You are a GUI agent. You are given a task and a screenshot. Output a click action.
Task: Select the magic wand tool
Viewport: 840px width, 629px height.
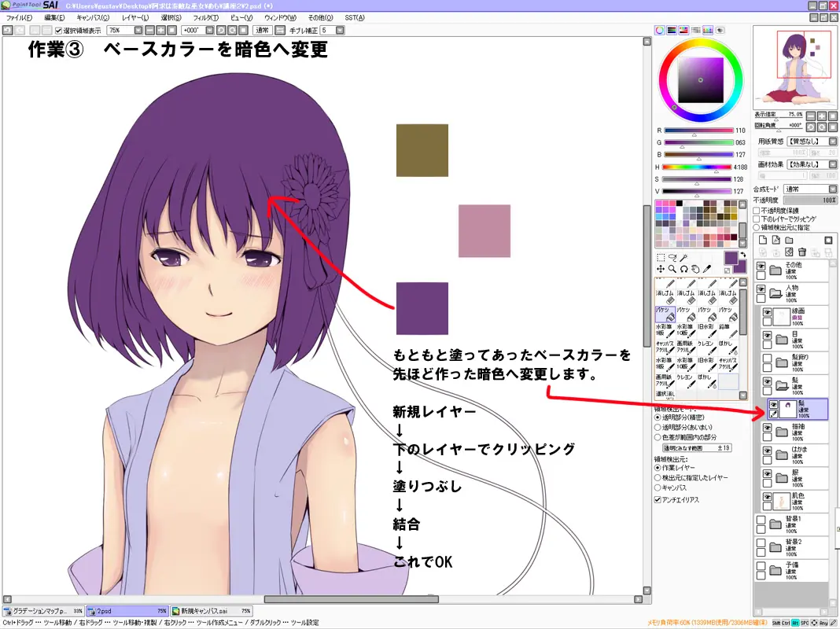click(x=684, y=257)
